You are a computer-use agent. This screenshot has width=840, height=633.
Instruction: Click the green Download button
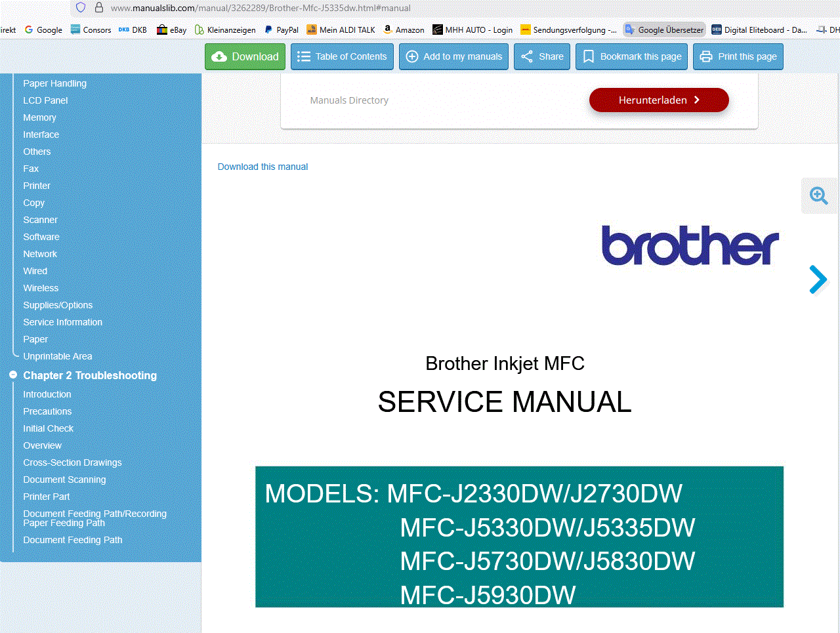coord(245,56)
